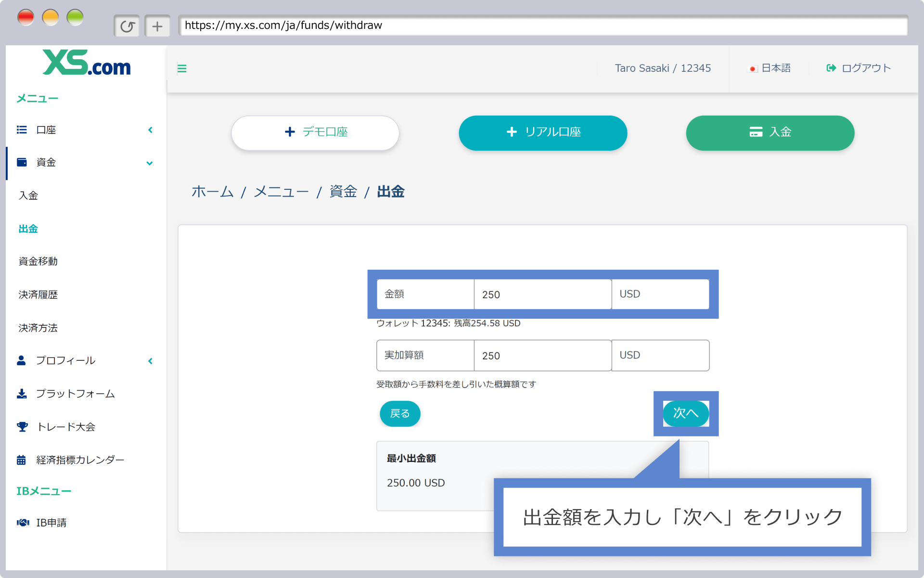Expand the プロフィール menu chevron
The image size is (924, 578).
tap(150, 361)
